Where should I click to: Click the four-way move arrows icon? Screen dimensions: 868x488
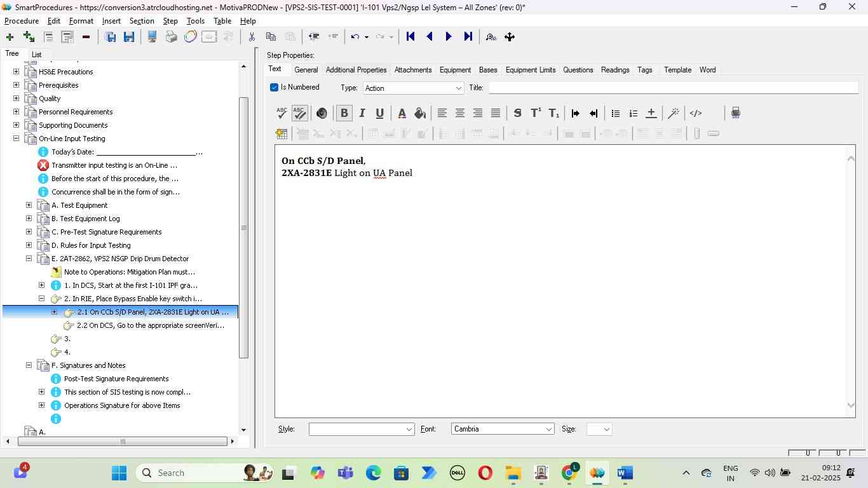pyautogui.click(x=510, y=37)
